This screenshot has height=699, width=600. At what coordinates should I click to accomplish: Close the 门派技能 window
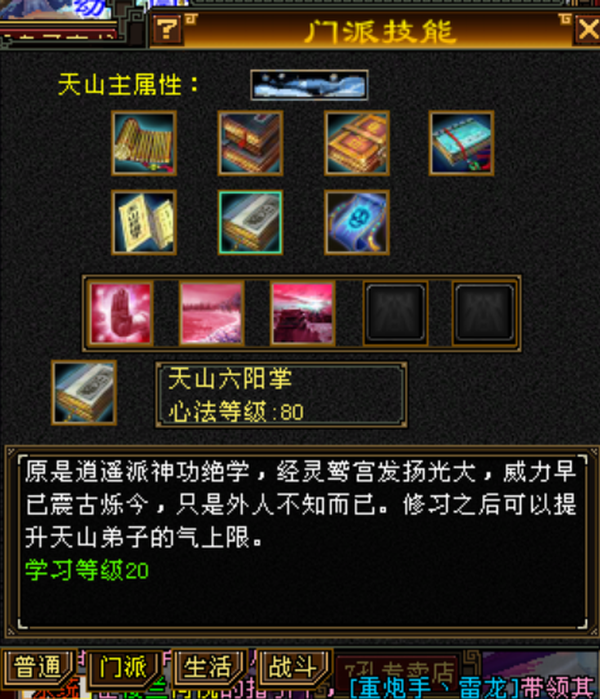coord(587,30)
